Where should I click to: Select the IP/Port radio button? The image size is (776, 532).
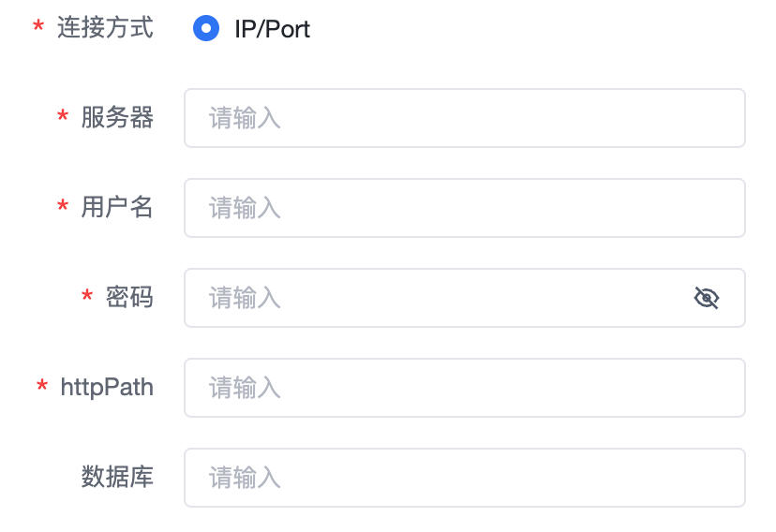[206, 28]
